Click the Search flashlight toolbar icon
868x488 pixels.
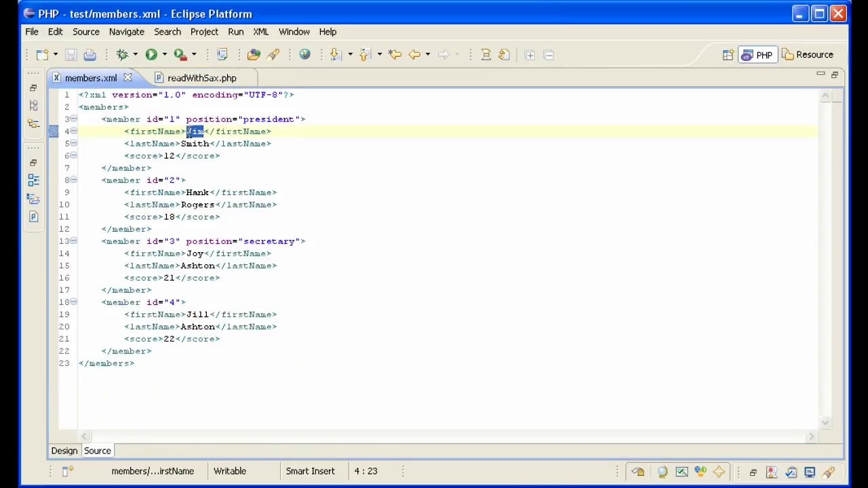(273, 55)
